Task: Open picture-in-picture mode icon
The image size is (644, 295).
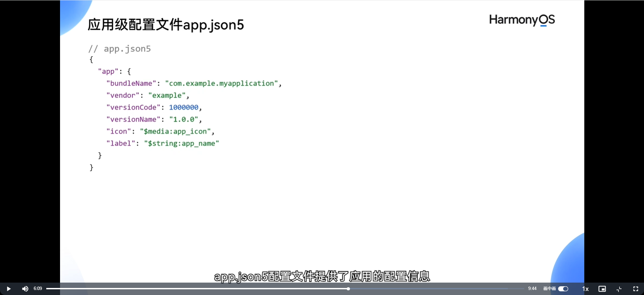Action: click(x=602, y=289)
